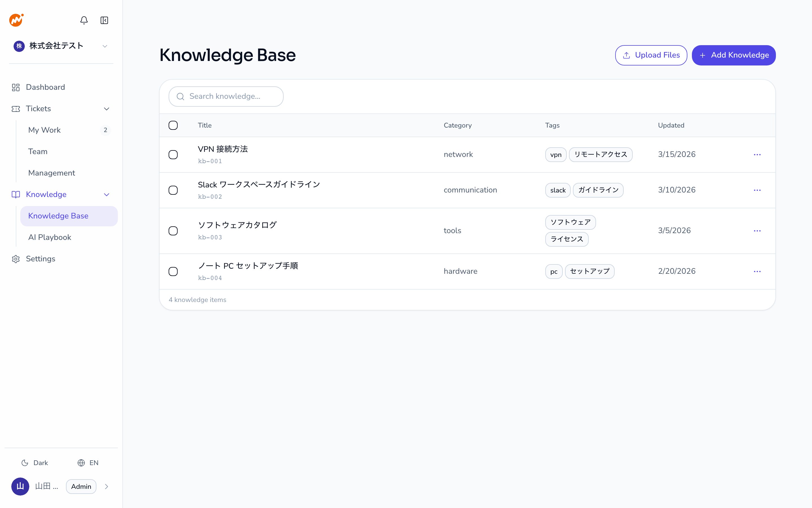This screenshot has width=812, height=508.
Task: Click the 株 organization avatar
Action: pyautogui.click(x=19, y=46)
